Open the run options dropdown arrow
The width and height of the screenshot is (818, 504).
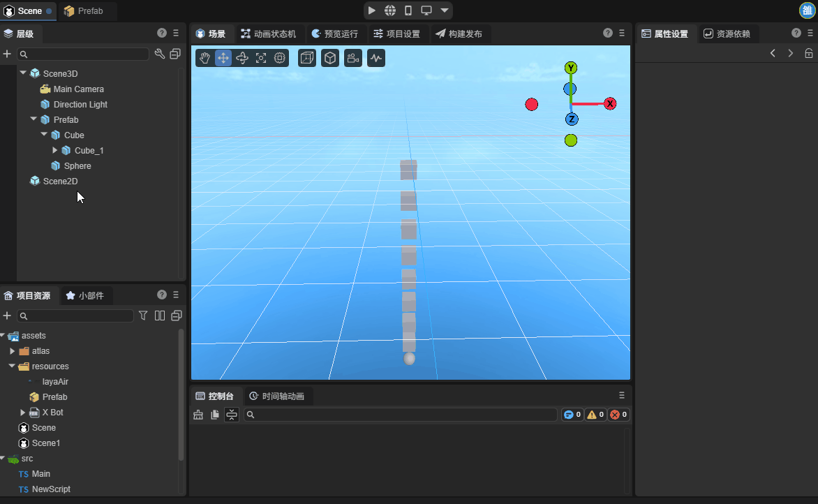pyautogui.click(x=444, y=10)
